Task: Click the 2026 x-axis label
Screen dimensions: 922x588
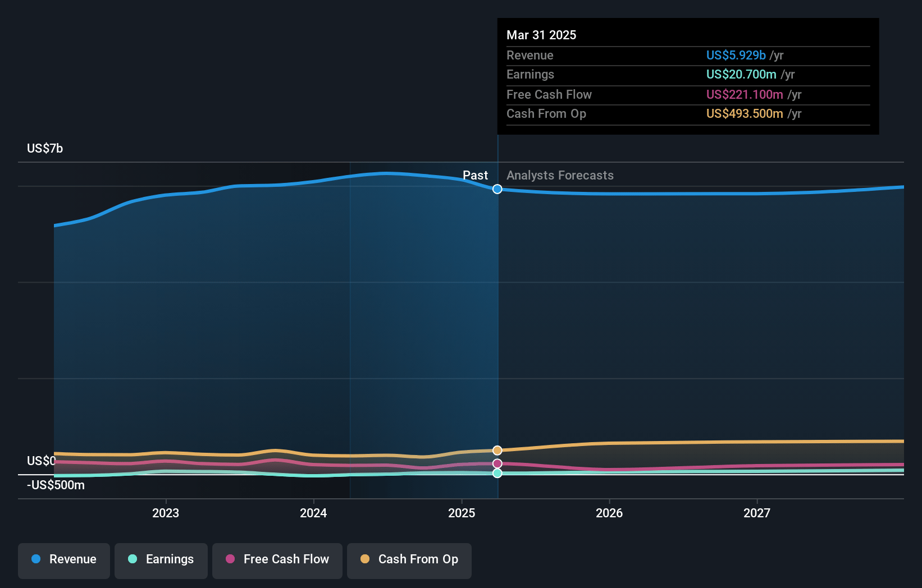Action: coord(609,513)
